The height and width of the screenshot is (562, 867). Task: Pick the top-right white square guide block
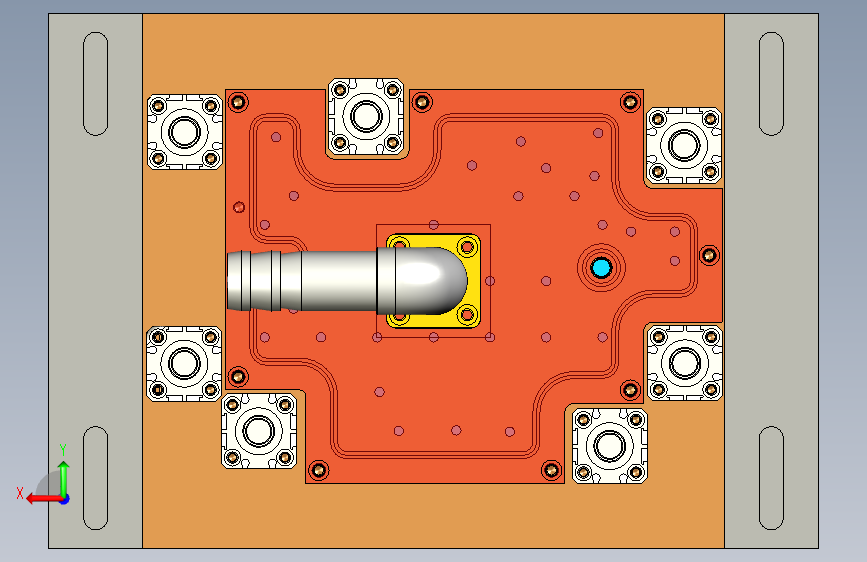[684, 145]
